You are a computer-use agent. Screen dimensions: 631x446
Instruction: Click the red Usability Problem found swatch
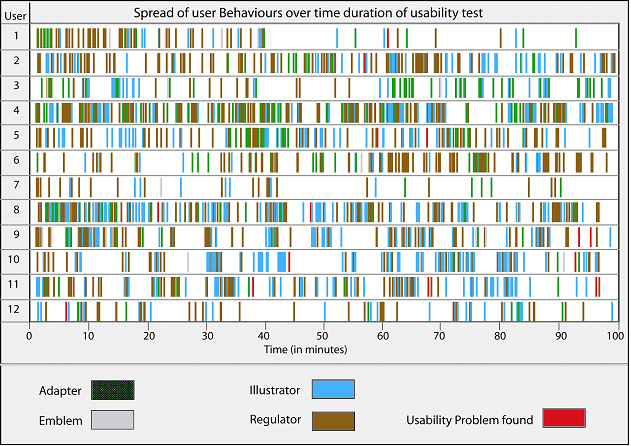(563, 418)
